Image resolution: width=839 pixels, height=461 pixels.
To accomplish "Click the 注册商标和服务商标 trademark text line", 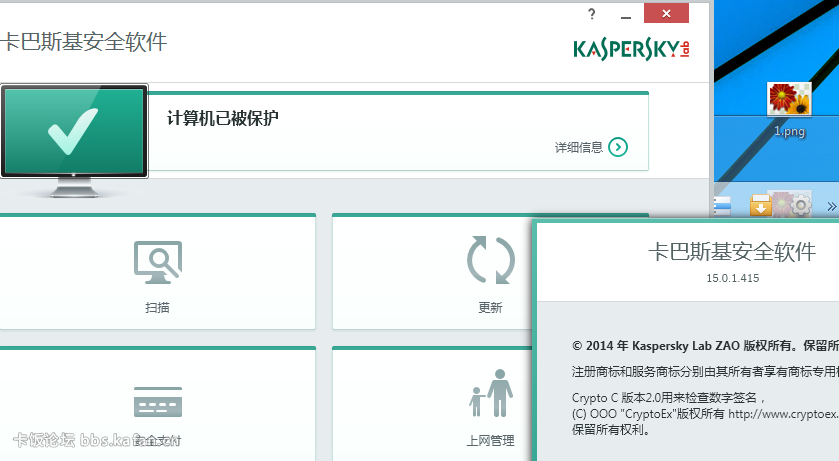I will (x=705, y=371).
